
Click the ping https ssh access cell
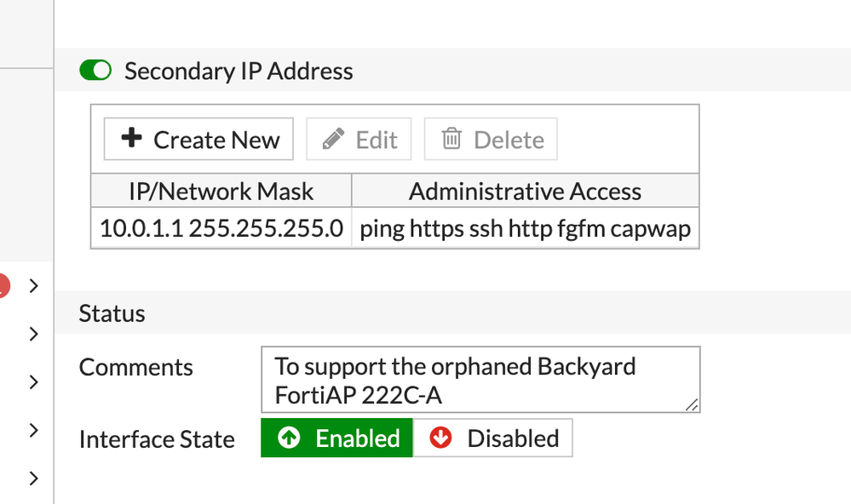(x=525, y=228)
